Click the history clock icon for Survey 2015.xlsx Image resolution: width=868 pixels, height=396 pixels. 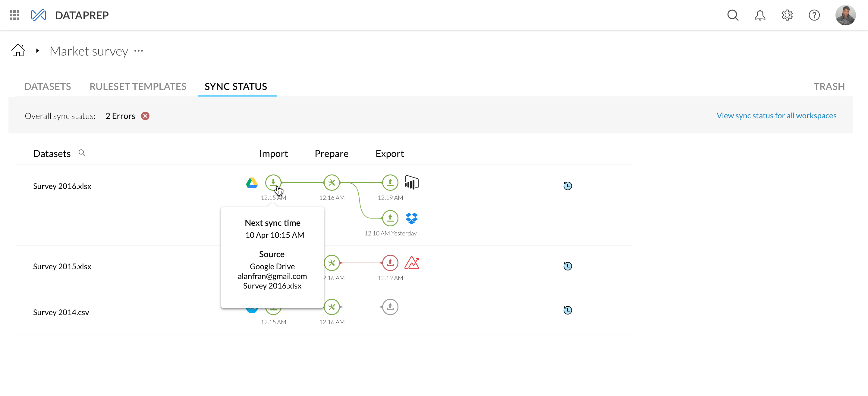tap(568, 266)
